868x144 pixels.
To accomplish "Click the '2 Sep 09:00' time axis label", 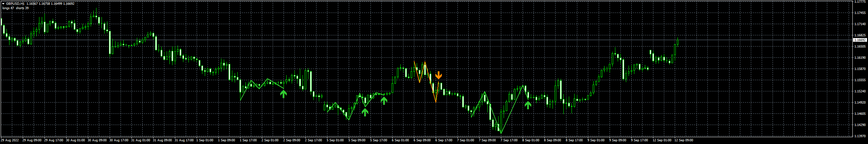I will 292,140.
